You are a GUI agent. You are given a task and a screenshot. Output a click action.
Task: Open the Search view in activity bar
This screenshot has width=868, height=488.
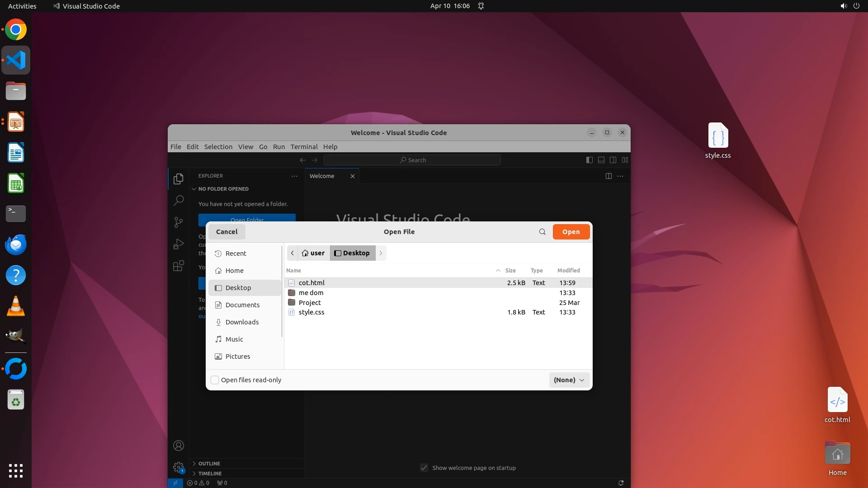click(179, 200)
